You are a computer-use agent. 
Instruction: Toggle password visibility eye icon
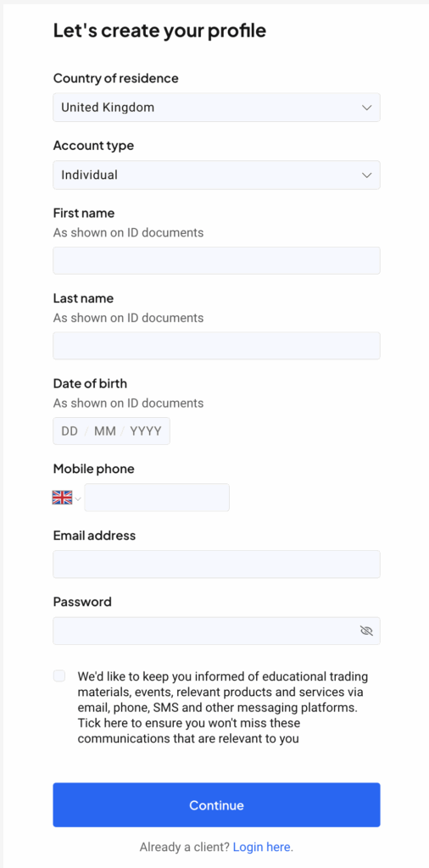point(366,631)
